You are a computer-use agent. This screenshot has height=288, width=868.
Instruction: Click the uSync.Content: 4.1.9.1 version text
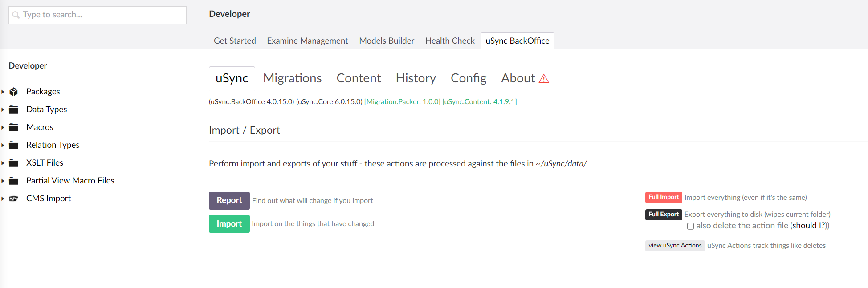[x=480, y=102]
